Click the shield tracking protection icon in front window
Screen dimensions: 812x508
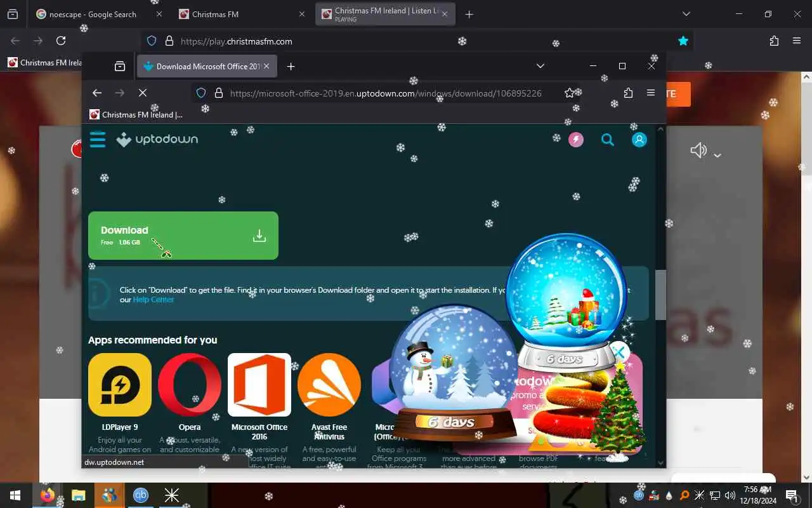(201, 93)
